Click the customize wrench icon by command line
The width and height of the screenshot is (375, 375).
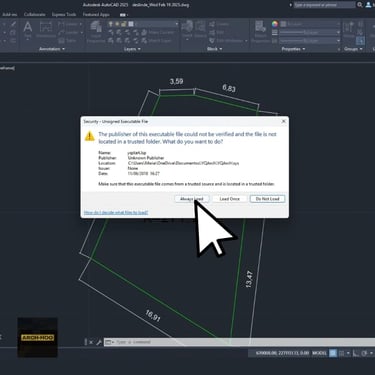click(99, 342)
